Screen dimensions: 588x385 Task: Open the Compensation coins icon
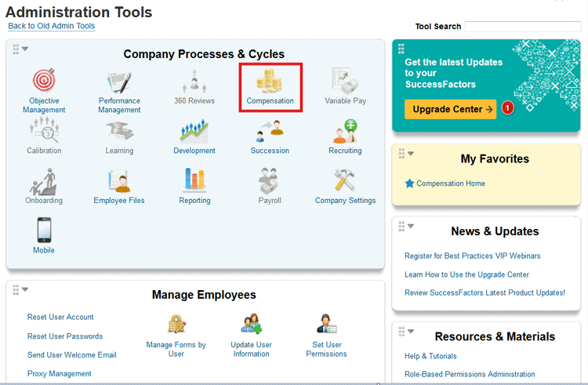tap(269, 81)
